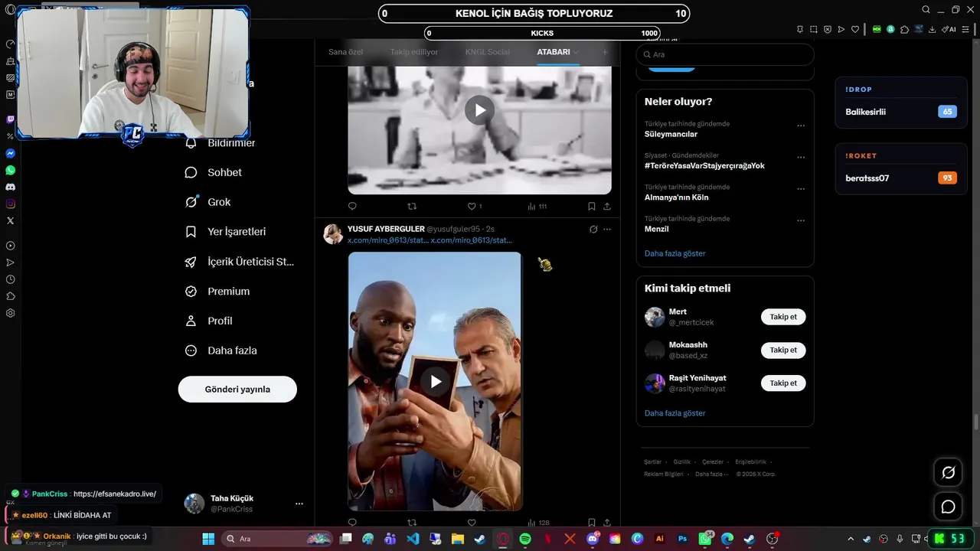The width and height of the screenshot is (980, 551).
Task: Open Illustrator from the Windows taskbar
Action: click(660, 539)
